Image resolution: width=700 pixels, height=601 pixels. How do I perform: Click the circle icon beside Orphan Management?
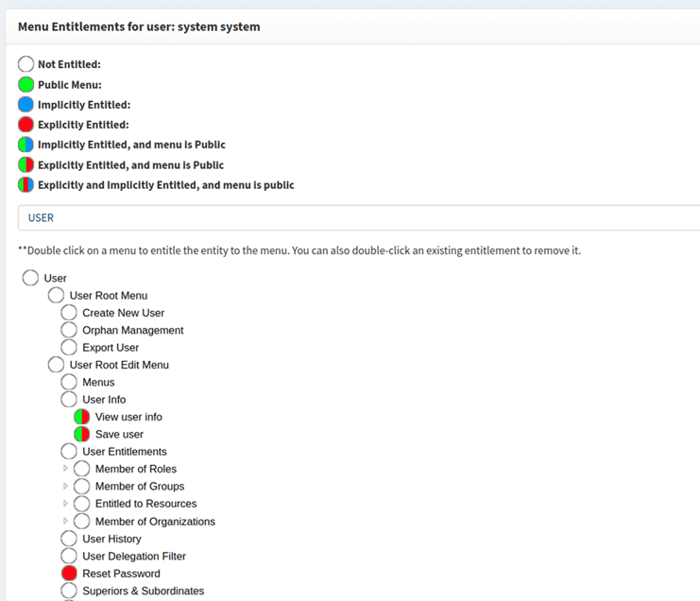(69, 330)
